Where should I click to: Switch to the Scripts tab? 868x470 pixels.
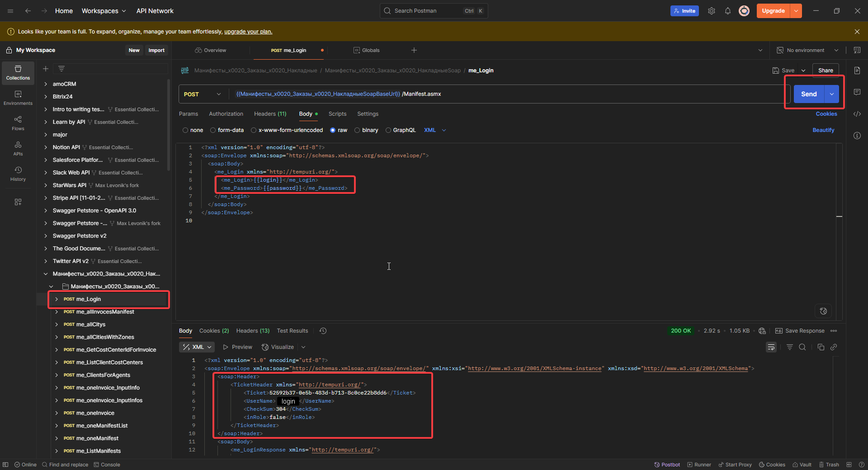click(x=337, y=114)
